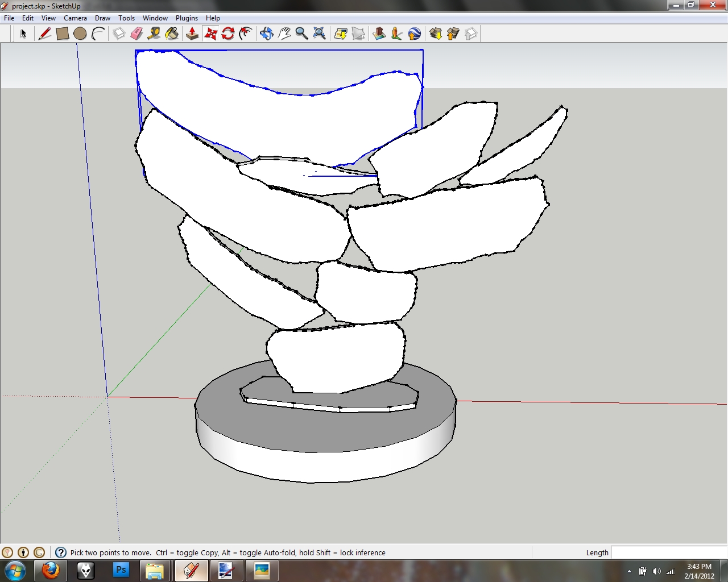Select the pink Eraser tool
Viewport: 728px width, 582px height.
136,34
